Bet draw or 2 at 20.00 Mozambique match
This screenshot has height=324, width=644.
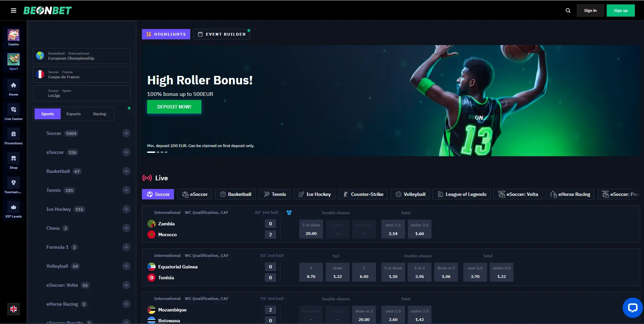[x=364, y=315]
